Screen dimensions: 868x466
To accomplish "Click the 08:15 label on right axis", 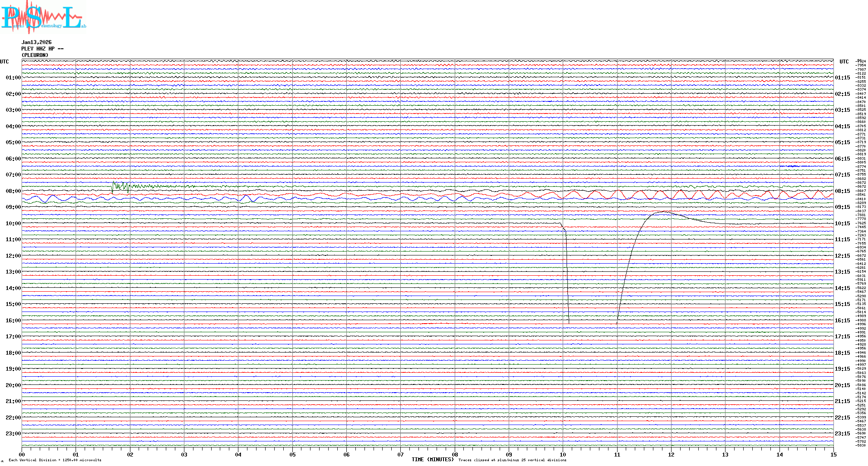I will pyautogui.click(x=842, y=191).
